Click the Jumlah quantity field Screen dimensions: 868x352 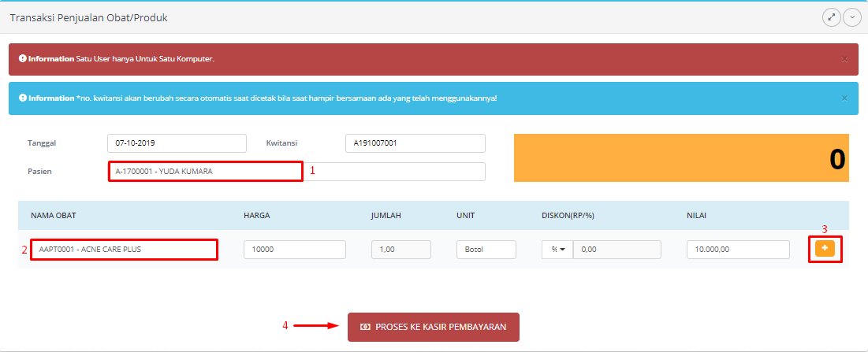click(400, 250)
